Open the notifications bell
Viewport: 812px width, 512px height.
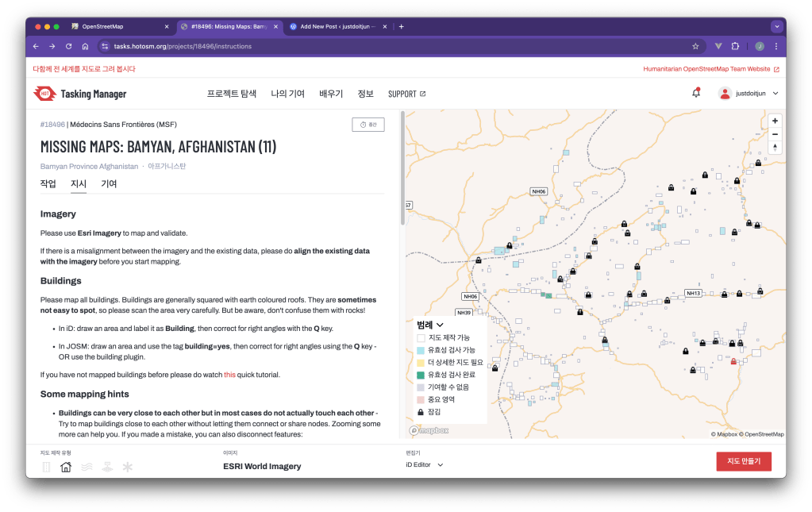pos(696,94)
